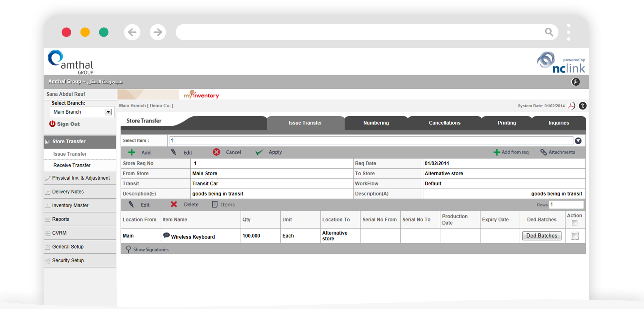Check the Wireless Keyboard row checkbox
The height and width of the screenshot is (309, 644).
574,236
